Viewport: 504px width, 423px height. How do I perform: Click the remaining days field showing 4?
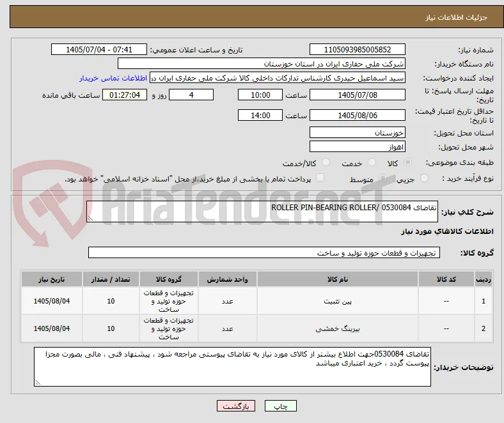click(x=191, y=95)
